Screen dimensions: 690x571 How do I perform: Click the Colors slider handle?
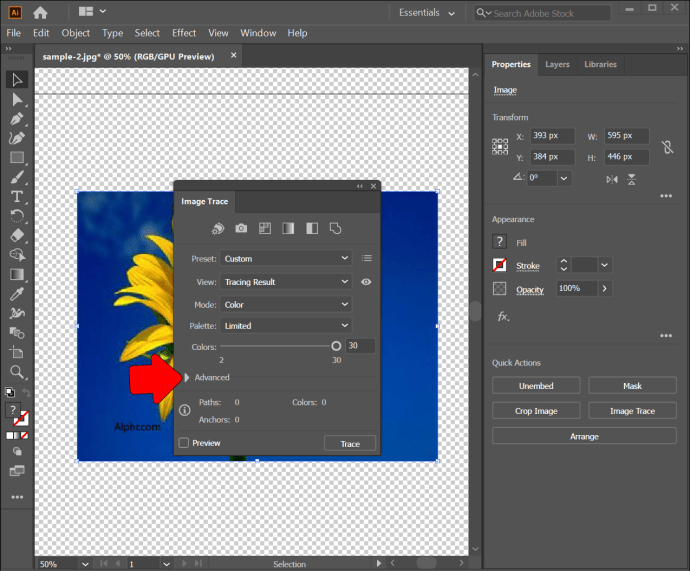336,345
